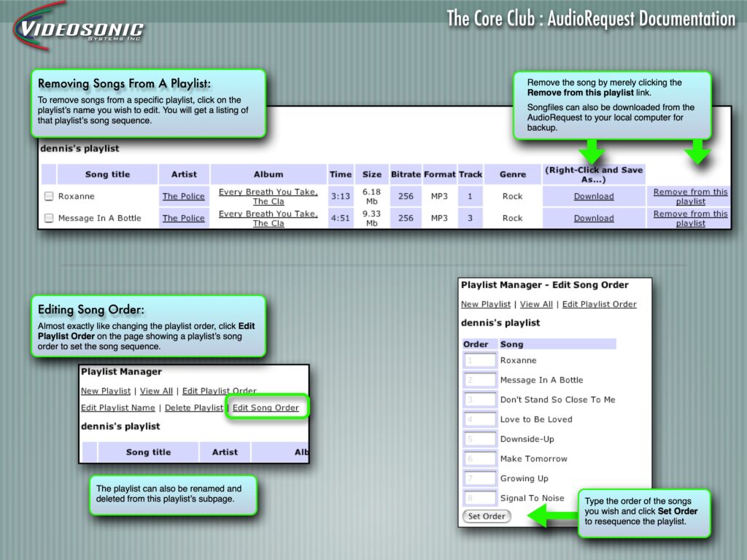Remove Roxanne from this playlist
The image size is (747, 560).
point(690,196)
